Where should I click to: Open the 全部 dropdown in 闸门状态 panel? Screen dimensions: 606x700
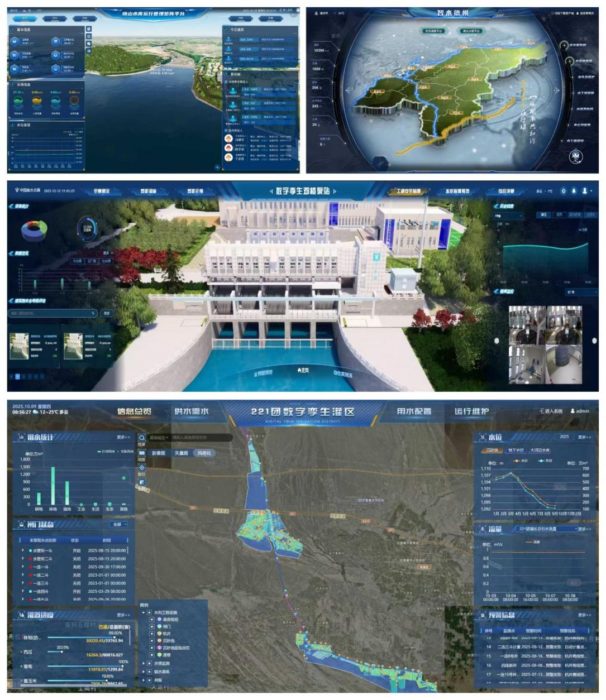pyautogui.click(x=119, y=524)
